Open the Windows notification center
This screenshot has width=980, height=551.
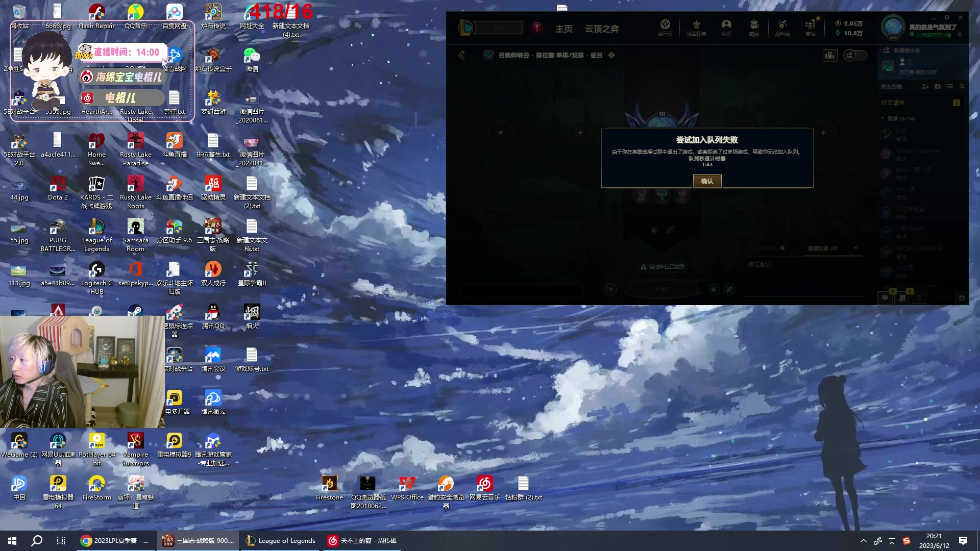[x=963, y=541]
